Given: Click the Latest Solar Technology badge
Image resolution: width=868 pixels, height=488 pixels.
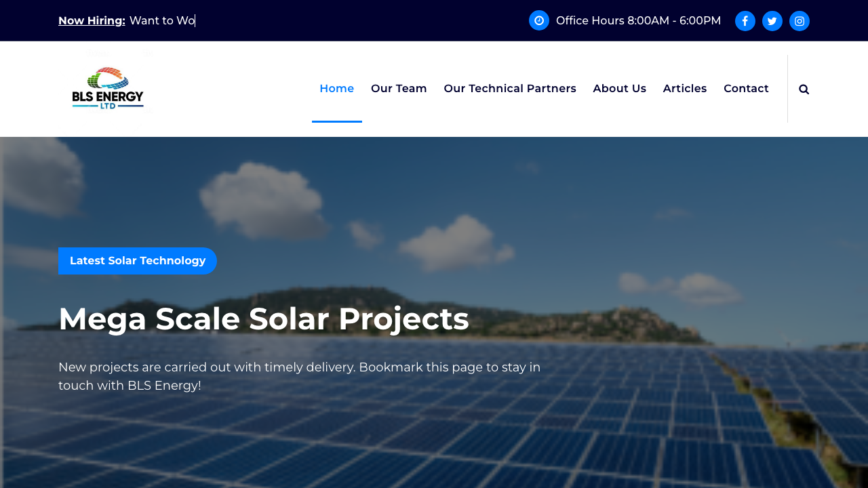Looking at the screenshot, I should click(x=138, y=260).
